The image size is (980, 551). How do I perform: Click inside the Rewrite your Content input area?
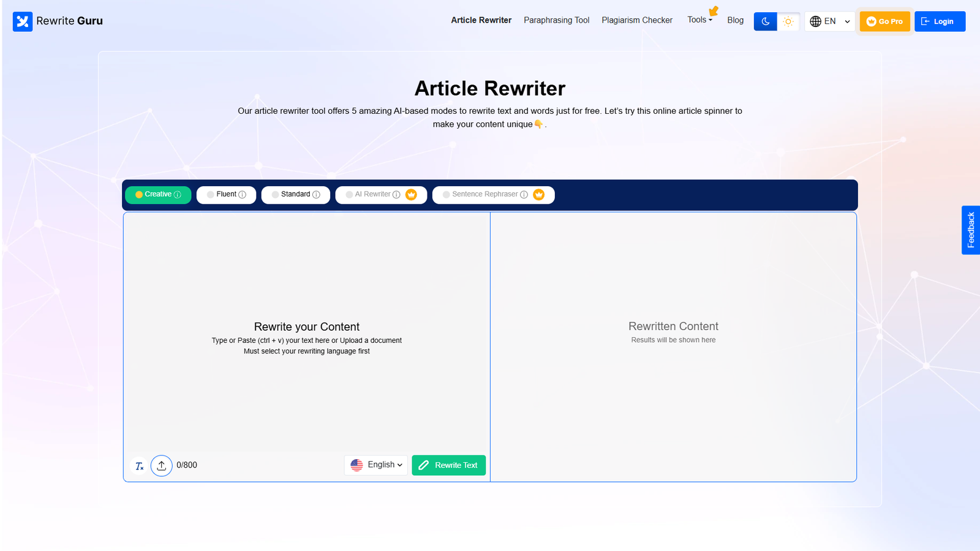click(x=307, y=334)
